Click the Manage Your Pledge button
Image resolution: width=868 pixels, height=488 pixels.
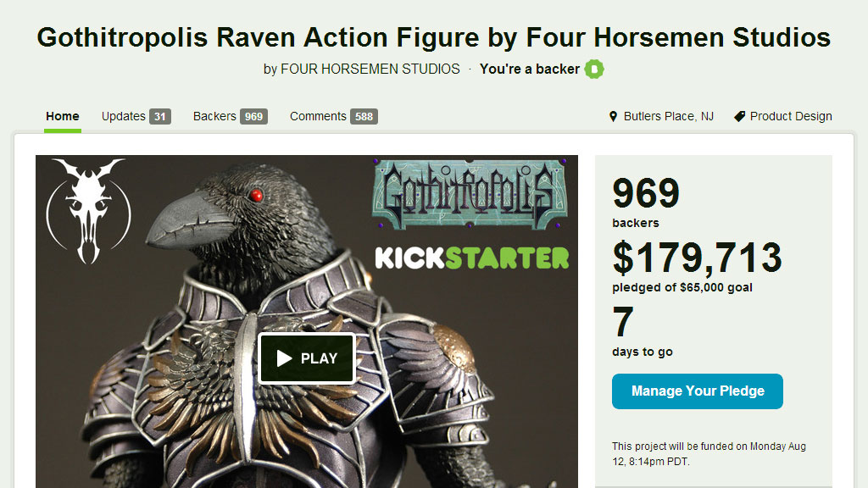[698, 391]
